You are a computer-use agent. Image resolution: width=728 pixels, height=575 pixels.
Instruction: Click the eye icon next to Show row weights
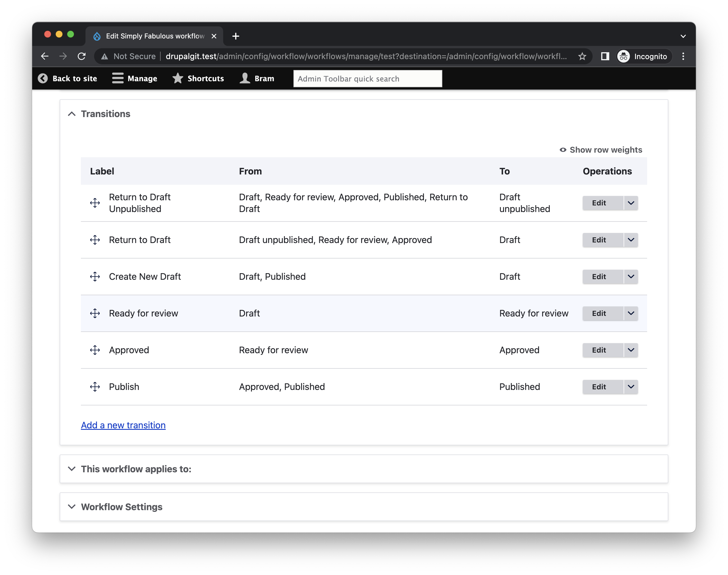tap(563, 150)
